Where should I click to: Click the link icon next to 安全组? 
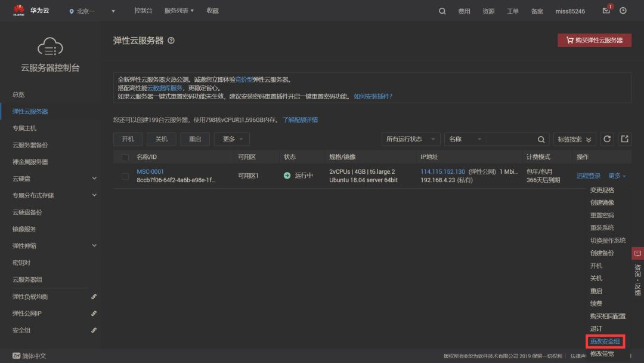(x=94, y=330)
